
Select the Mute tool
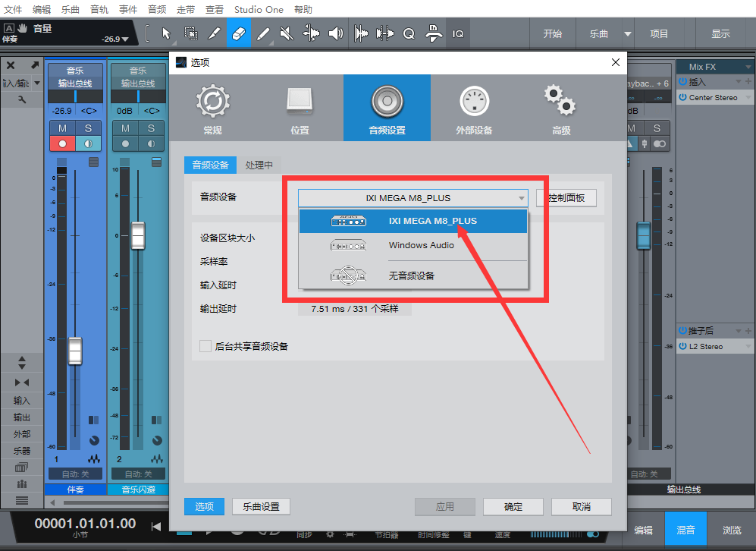[x=287, y=33]
